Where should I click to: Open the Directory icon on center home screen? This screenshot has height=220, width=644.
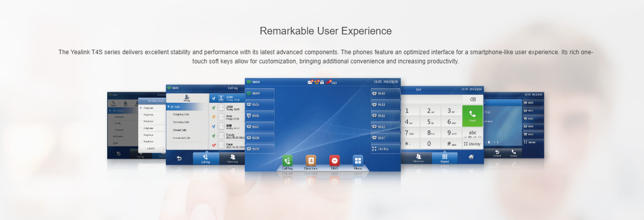[311, 161]
